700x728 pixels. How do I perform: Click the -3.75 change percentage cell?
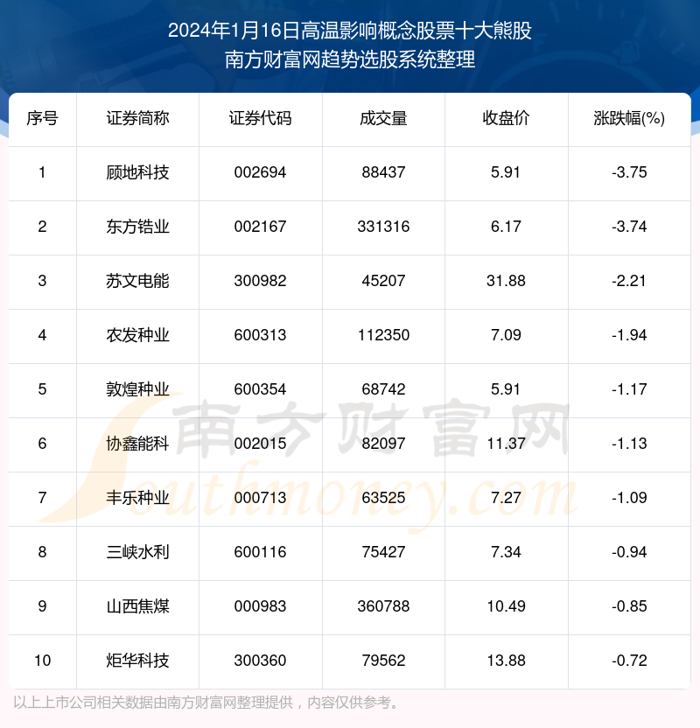[x=629, y=172]
